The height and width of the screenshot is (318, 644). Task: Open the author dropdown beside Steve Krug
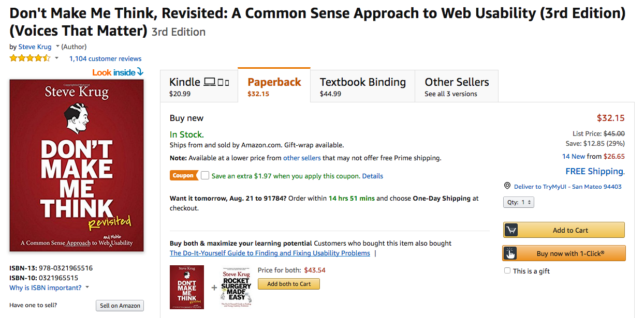tap(57, 47)
